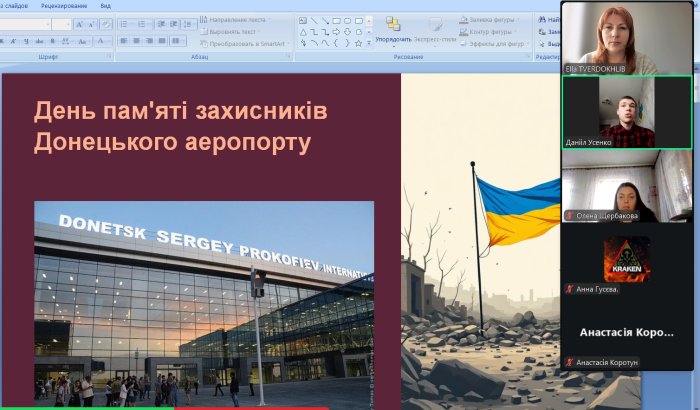The image size is (700, 410).
Task: Select Даніїл Усенко's video tile
Action: coord(627,112)
